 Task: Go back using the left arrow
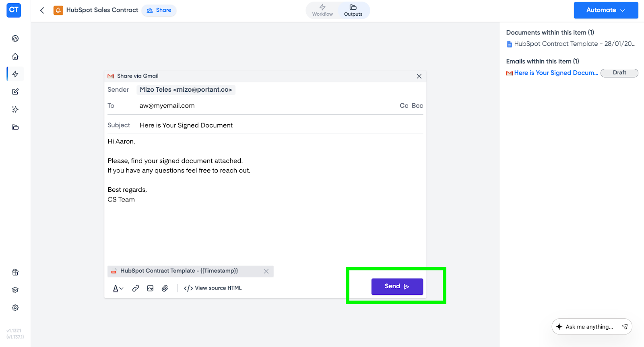coord(42,10)
